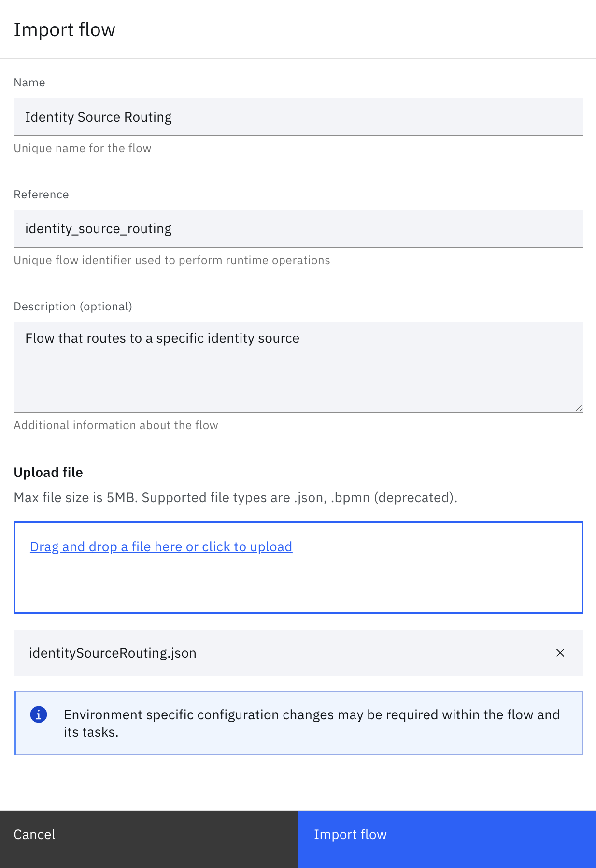Click the Unique flow identifier helper text
The width and height of the screenshot is (596, 868).
[172, 260]
